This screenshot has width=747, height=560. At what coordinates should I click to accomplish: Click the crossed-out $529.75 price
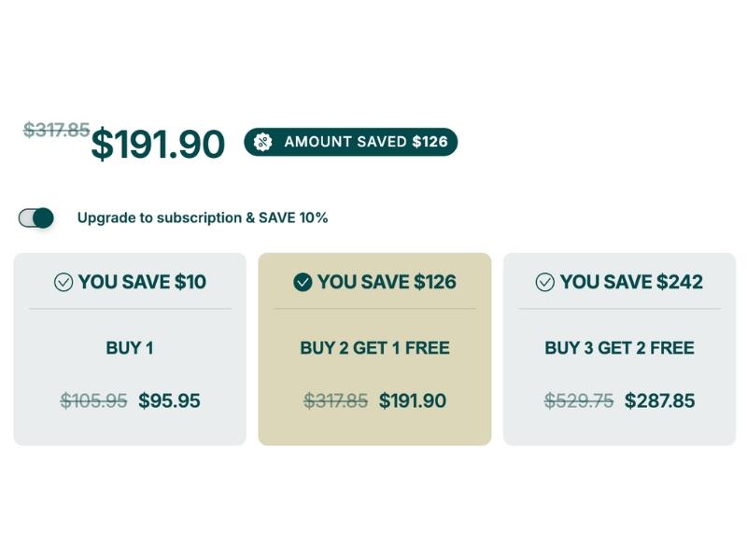579,401
